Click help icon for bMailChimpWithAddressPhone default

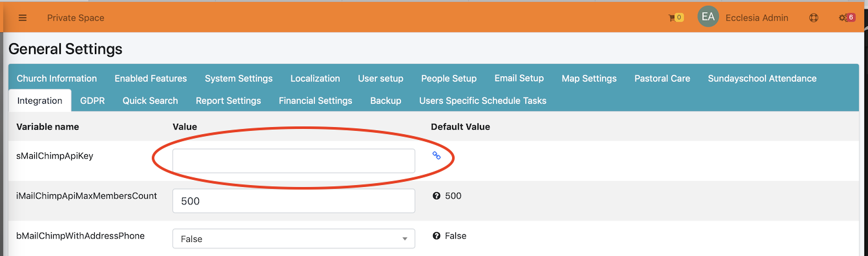436,236
